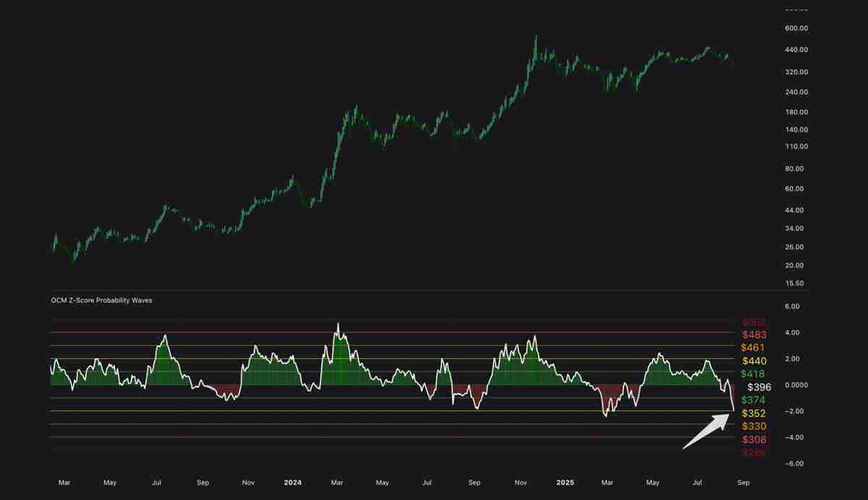Click the 2024 label on the time axis
The width and height of the screenshot is (868, 500).
292,482
